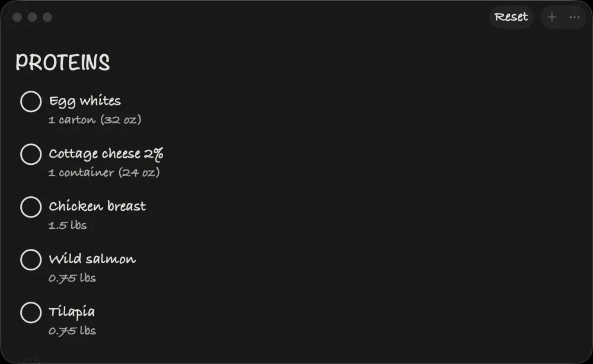This screenshot has height=364, width=593.
Task: Open the ellipsis more-options menu
Action: click(x=573, y=17)
